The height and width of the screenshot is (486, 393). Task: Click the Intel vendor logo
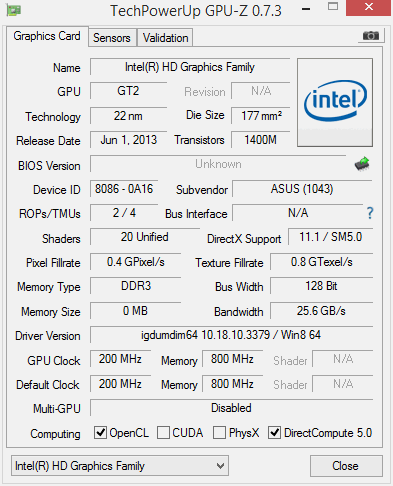click(x=335, y=102)
